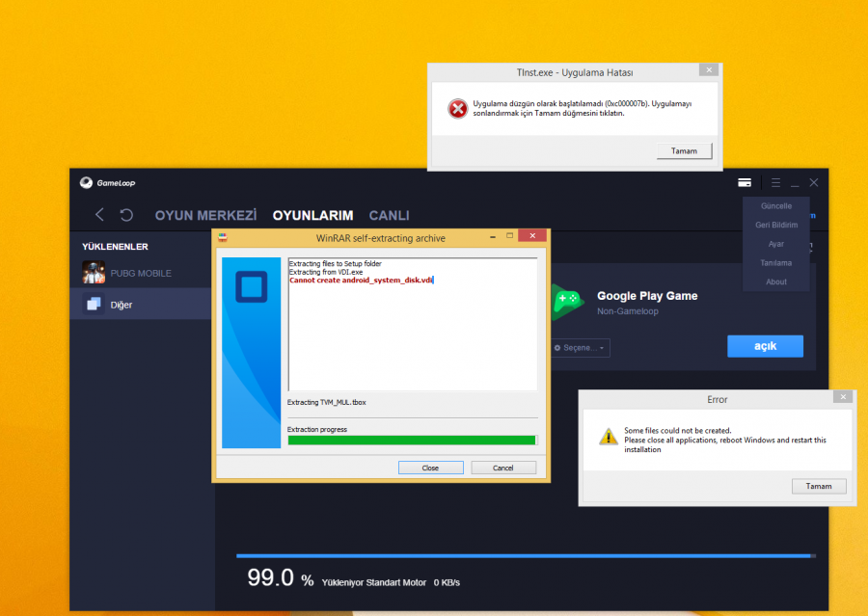Click Cancel button in WinRAR dialog

click(x=503, y=468)
